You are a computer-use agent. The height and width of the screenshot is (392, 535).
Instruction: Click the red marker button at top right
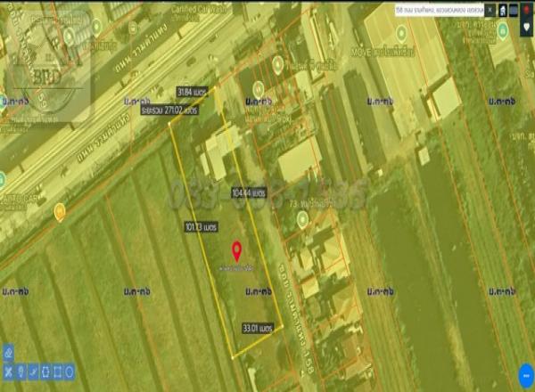click(x=527, y=10)
